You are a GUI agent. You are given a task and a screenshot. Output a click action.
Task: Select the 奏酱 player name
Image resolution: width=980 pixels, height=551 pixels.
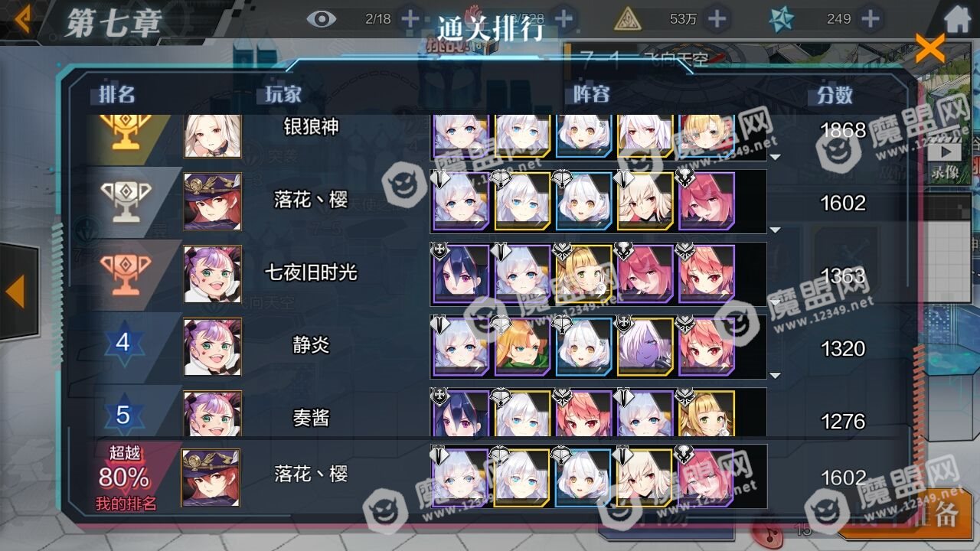click(311, 418)
